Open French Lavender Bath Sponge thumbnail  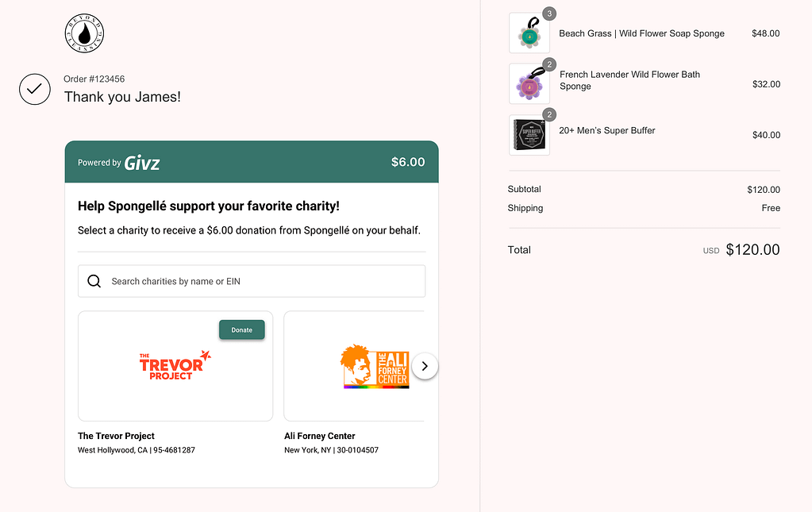coord(529,84)
